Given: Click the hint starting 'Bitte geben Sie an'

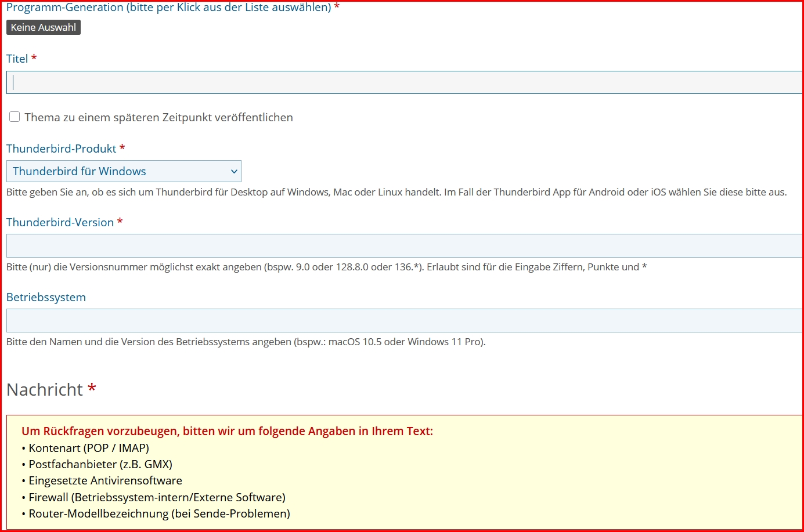Looking at the screenshot, I should tap(396, 192).
